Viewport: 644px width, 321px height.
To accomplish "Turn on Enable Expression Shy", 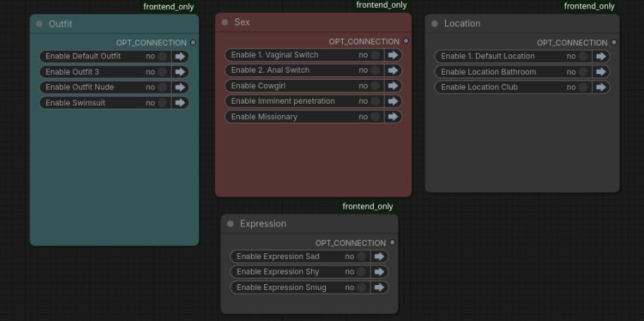I will (x=361, y=272).
